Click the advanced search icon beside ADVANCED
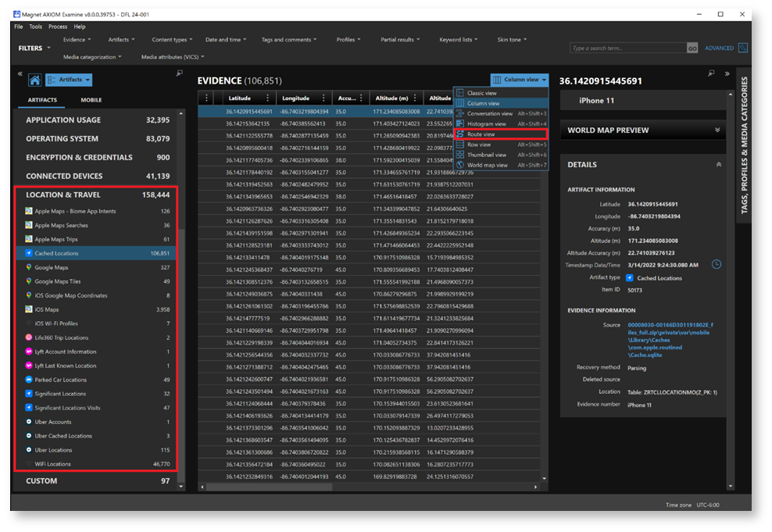 pos(742,48)
